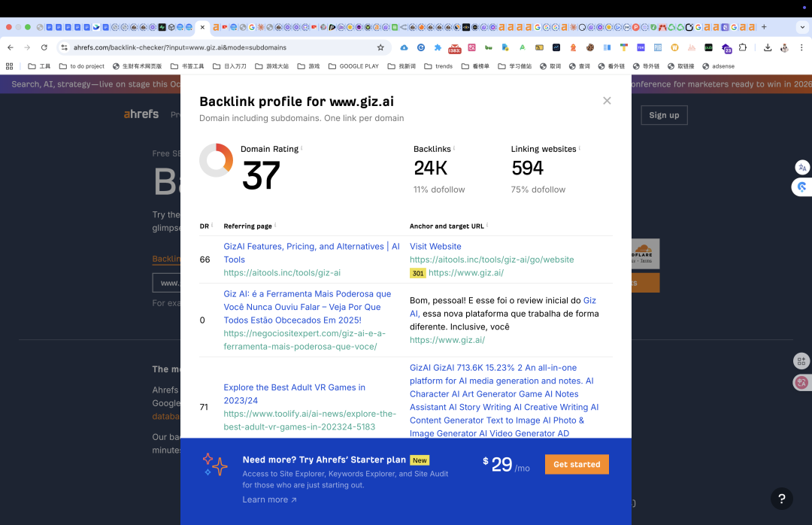Open https://aitools.inc/tools/giz-ai referring URL
The height and width of the screenshot is (525, 812).
(282, 272)
